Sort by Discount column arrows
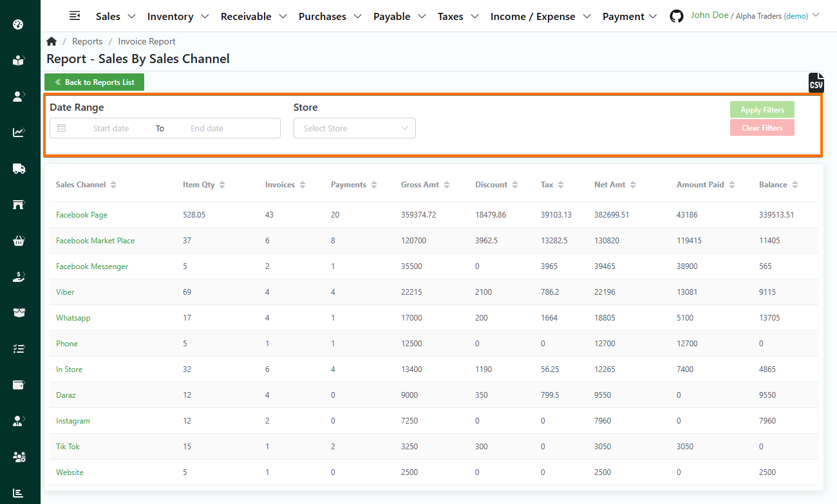837x504 pixels. coord(514,185)
